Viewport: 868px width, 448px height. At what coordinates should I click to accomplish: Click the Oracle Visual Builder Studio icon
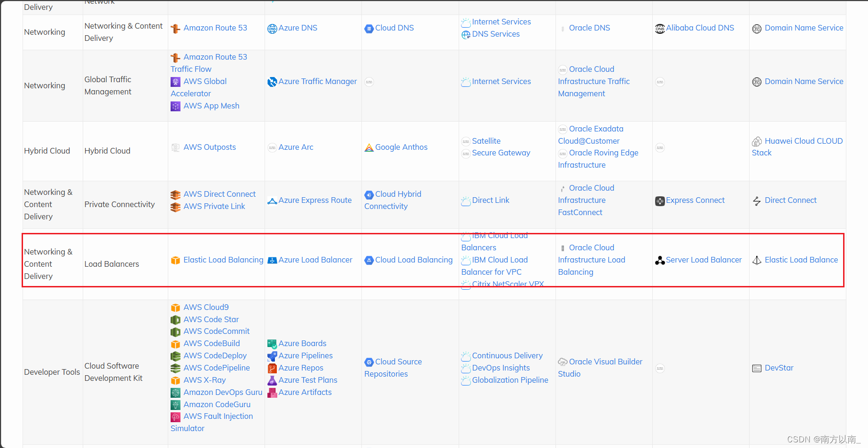pyautogui.click(x=563, y=362)
